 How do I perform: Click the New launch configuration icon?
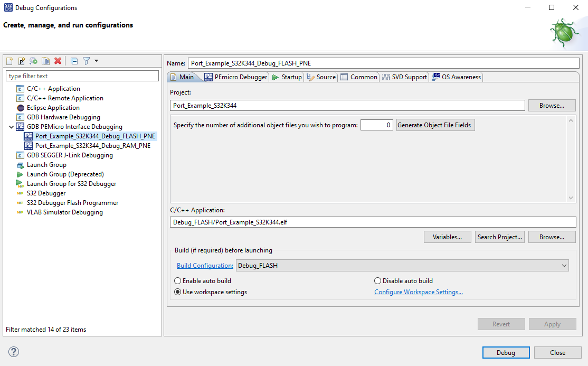[x=10, y=61]
